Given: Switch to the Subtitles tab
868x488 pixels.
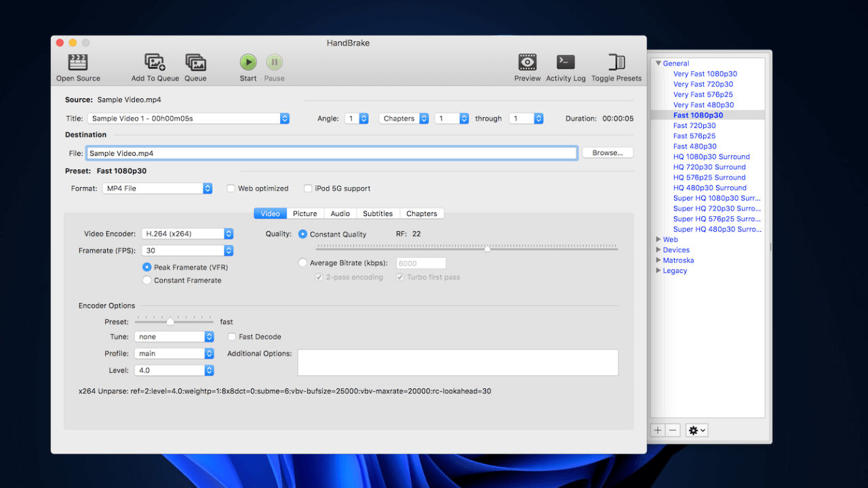Looking at the screenshot, I should (378, 213).
